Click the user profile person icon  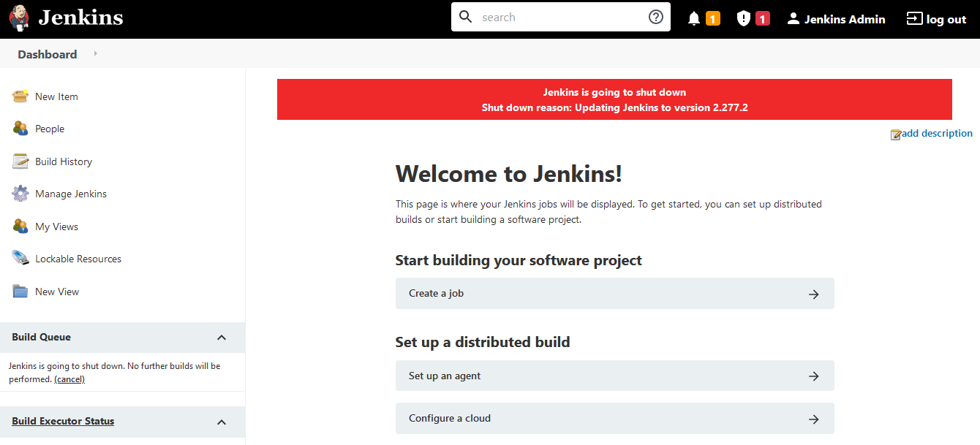click(794, 19)
